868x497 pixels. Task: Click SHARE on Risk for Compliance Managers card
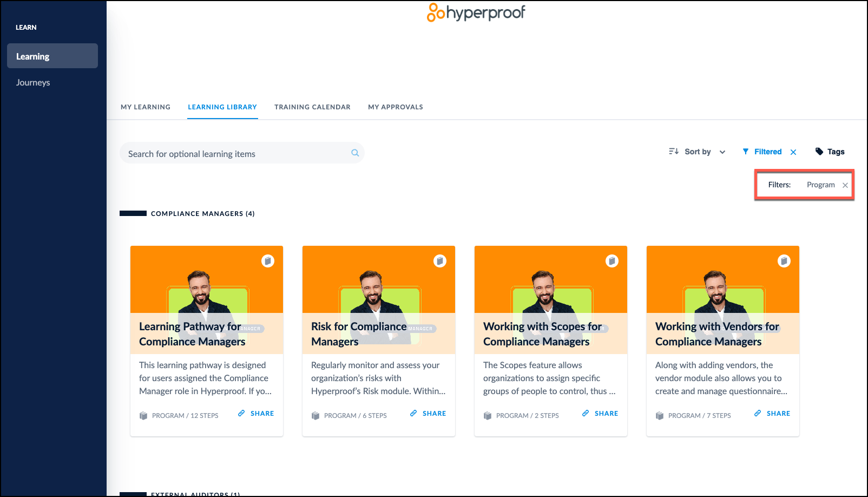434,413
